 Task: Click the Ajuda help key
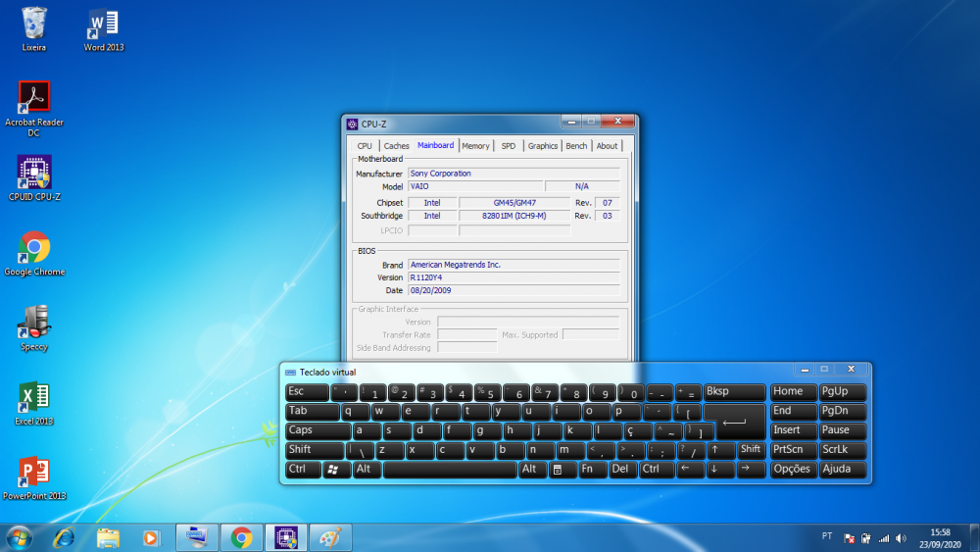(843, 470)
